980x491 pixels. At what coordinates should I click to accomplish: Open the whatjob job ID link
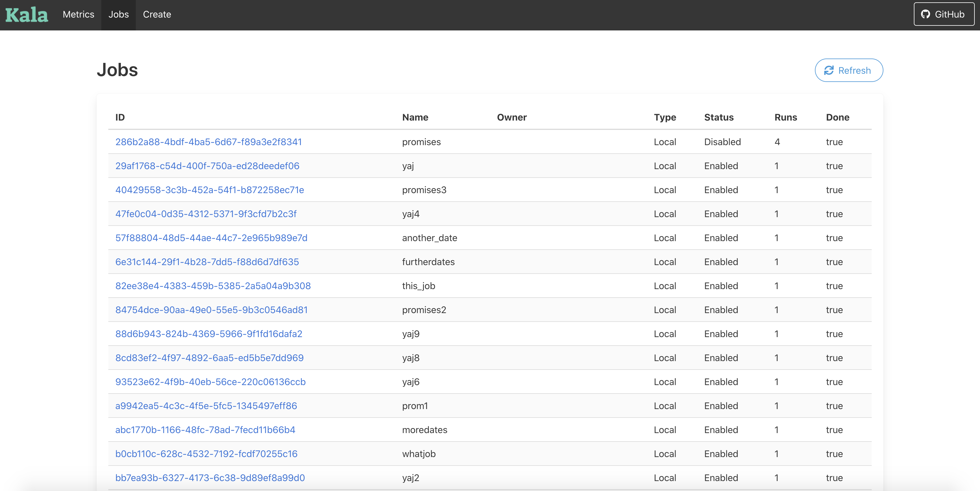click(x=206, y=454)
